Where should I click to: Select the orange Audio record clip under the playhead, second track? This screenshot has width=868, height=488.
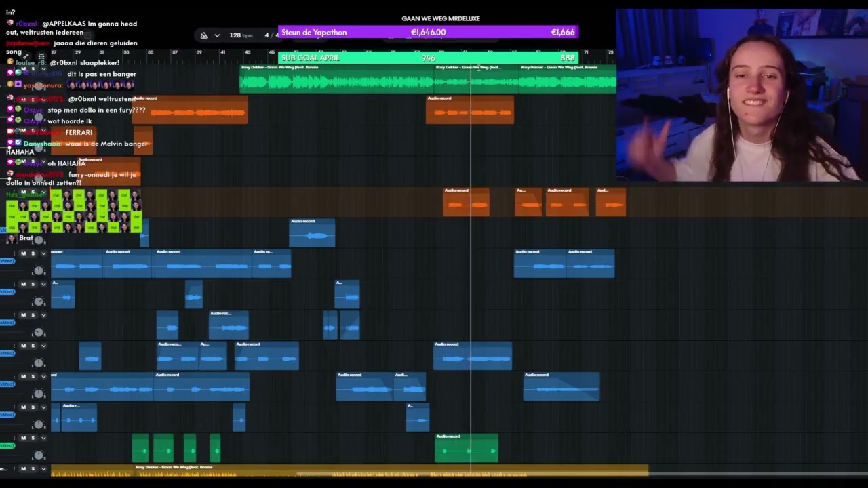(470, 109)
